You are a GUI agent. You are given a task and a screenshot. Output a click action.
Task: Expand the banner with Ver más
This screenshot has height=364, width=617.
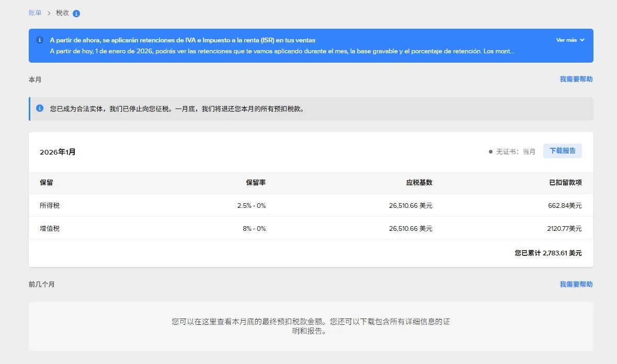click(570, 40)
